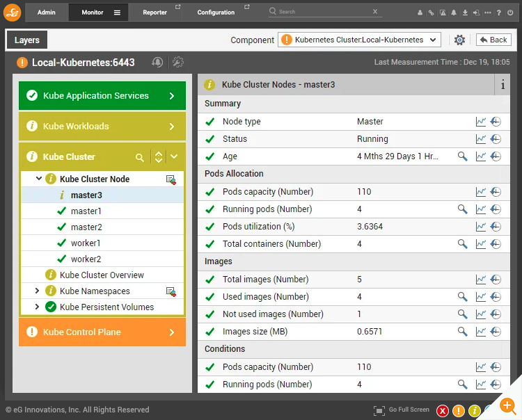Open the user profile icon in top bar
Image resolution: width=522 pixels, height=420 pixels.
(x=420, y=13)
